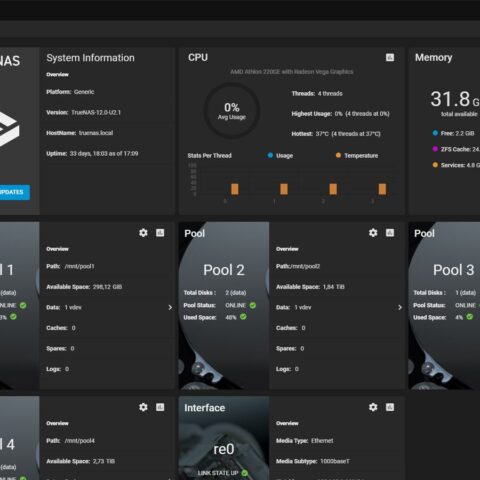480x480 pixels.
Task: Open reports chart icon on Pool 2 card
Action: pos(390,233)
